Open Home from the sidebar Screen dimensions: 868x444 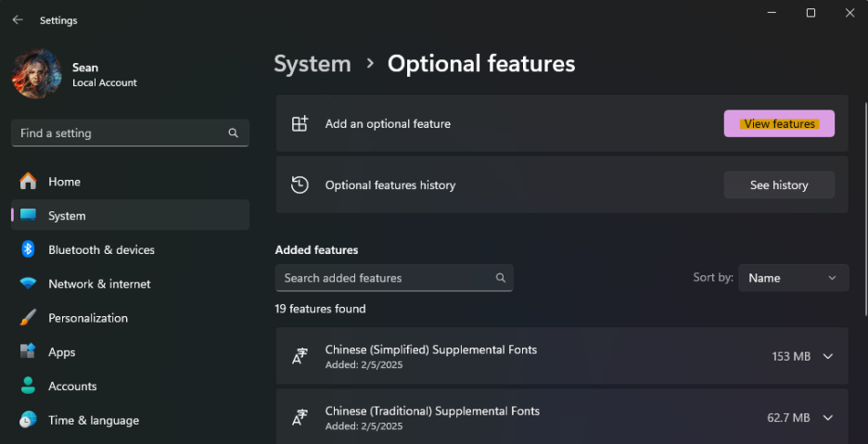click(130, 182)
